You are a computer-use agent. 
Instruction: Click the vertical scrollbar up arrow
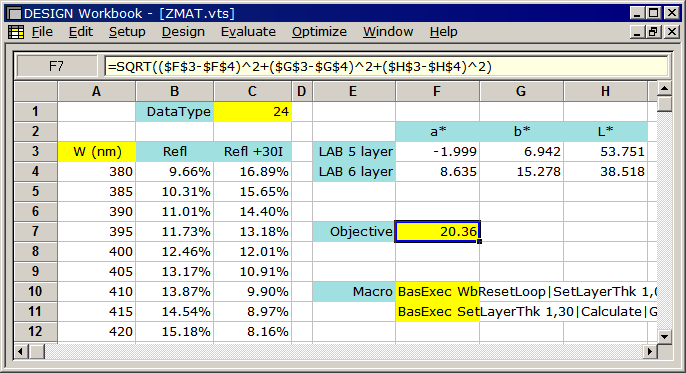[665, 89]
